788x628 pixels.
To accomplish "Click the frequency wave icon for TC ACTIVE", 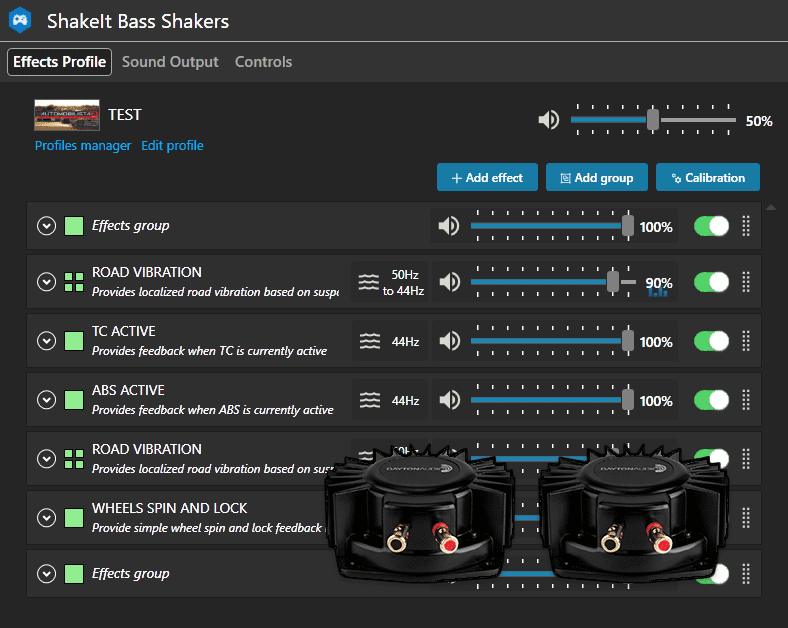I will coord(370,342).
